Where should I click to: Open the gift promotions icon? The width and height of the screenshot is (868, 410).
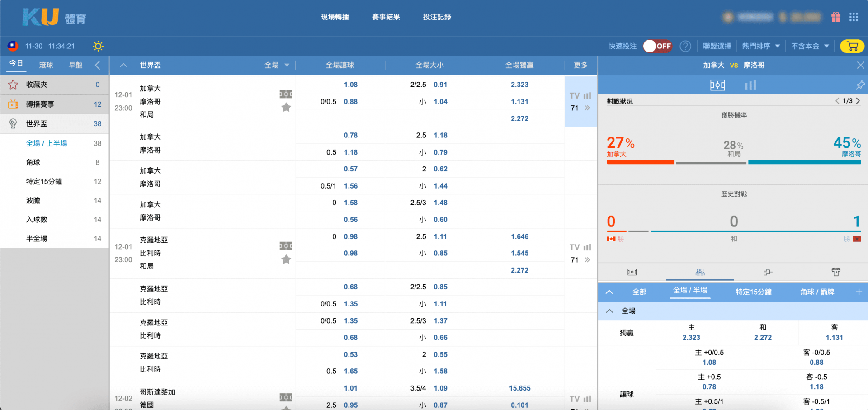[835, 17]
